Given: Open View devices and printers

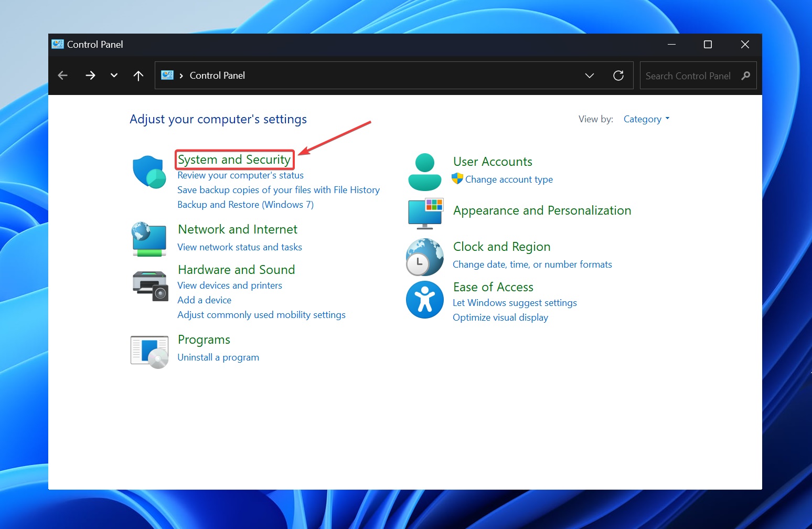Looking at the screenshot, I should 230,285.
